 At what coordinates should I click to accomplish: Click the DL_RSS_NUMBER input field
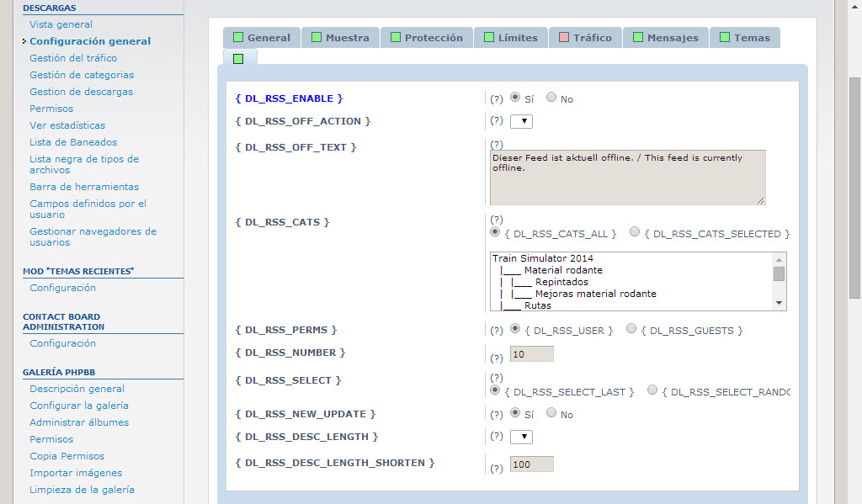[531, 354]
